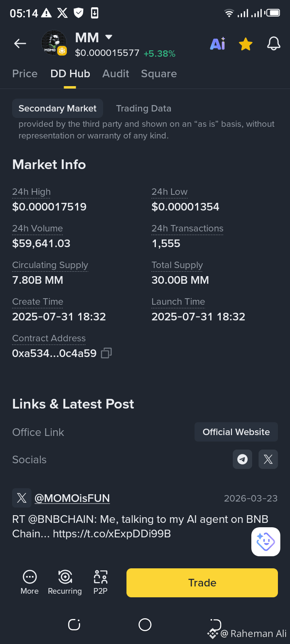Tap the back arrow icon

coord(20,43)
